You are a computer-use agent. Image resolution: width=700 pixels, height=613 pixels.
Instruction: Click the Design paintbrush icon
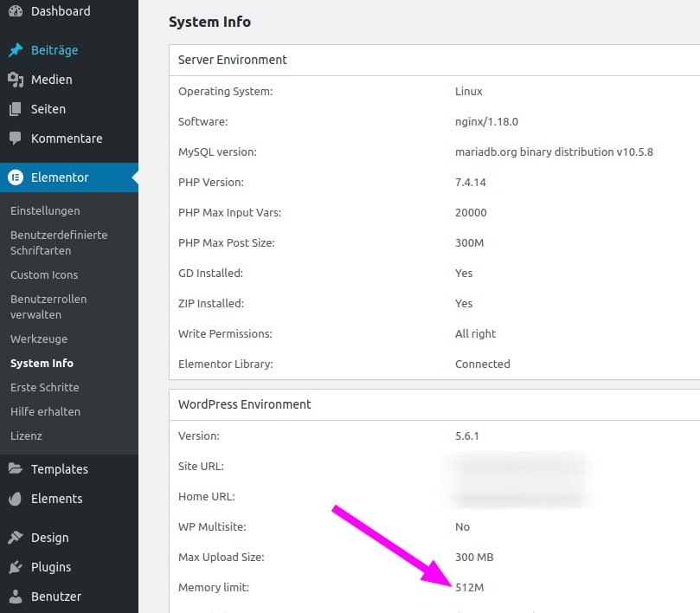[x=16, y=537]
